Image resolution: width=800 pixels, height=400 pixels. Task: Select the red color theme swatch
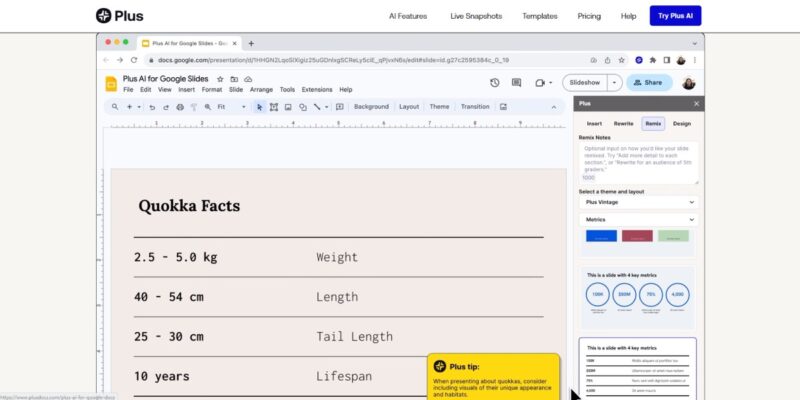tap(637, 236)
